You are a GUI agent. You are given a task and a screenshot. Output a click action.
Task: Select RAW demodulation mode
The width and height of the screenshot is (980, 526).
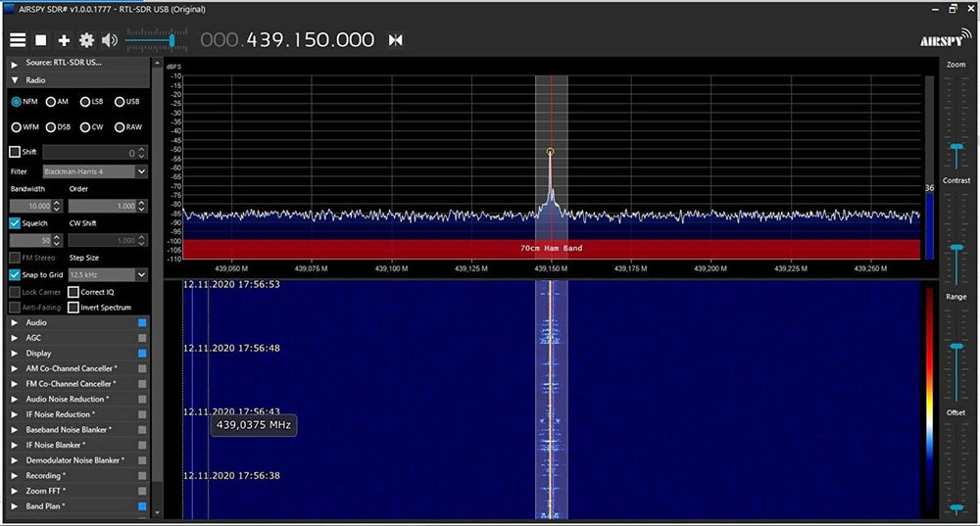click(120, 126)
